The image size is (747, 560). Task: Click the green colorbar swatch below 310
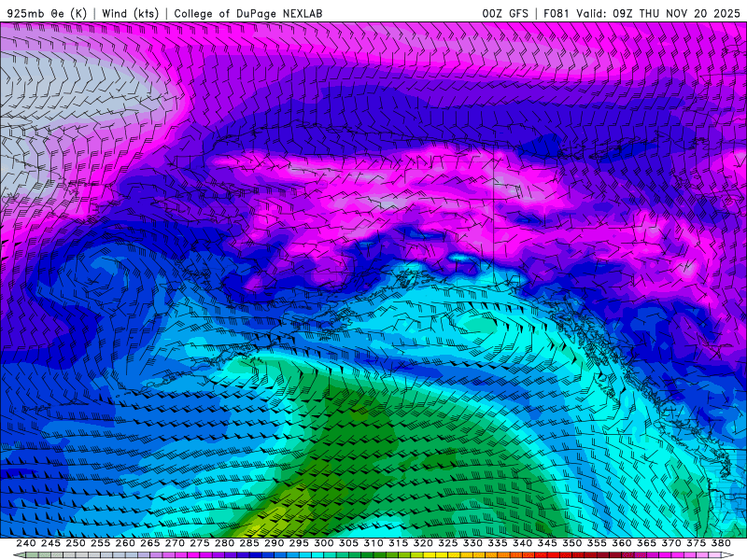pyautogui.click(x=380, y=555)
